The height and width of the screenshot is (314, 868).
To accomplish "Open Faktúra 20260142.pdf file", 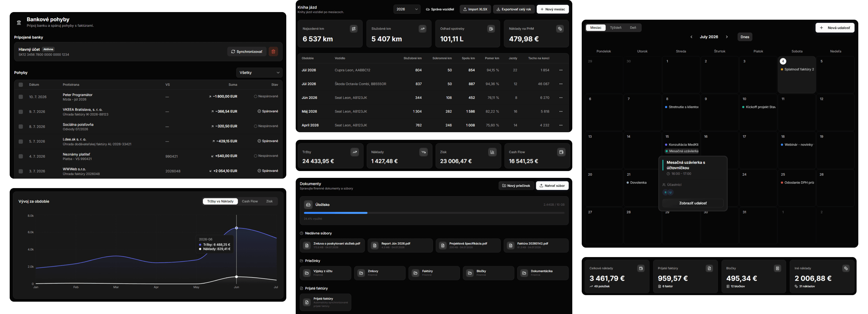I will [x=536, y=246].
